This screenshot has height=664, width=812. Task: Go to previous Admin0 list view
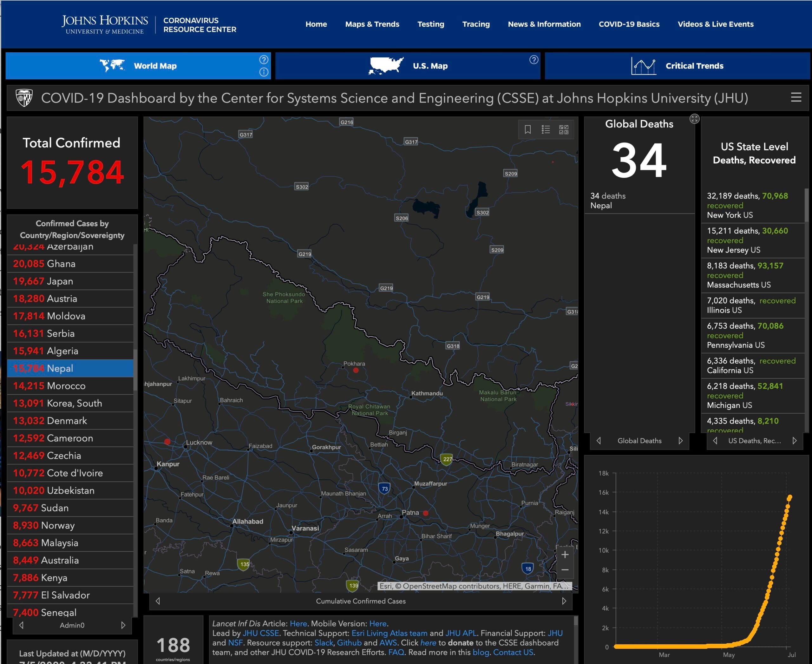[x=22, y=625]
